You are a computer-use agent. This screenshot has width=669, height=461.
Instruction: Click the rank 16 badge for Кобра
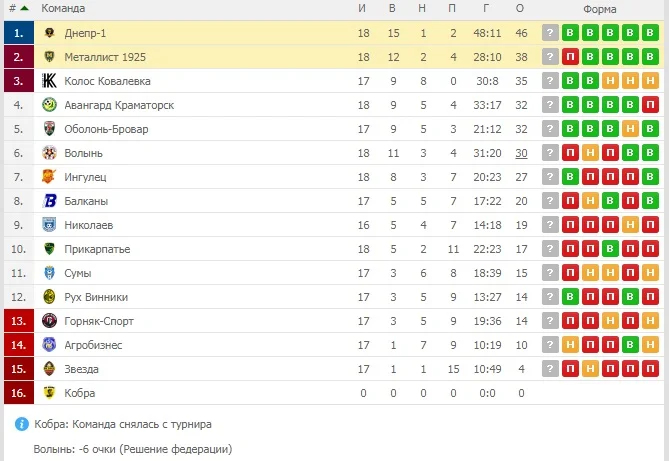point(19,393)
